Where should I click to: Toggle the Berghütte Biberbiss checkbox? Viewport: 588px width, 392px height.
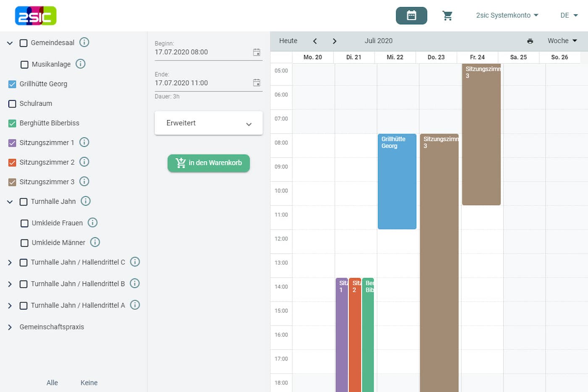(12, 124)
